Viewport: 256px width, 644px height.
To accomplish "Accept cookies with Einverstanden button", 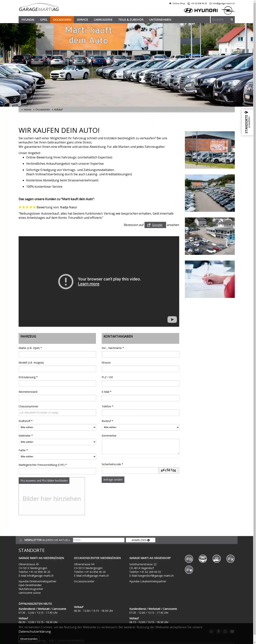I will (x=29, y=639).
